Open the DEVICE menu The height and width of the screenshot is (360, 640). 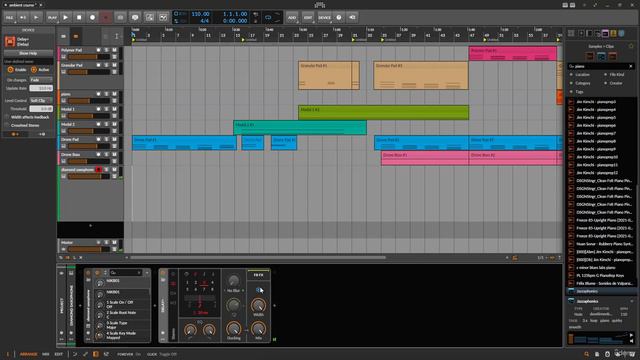(x=324, y=18)
